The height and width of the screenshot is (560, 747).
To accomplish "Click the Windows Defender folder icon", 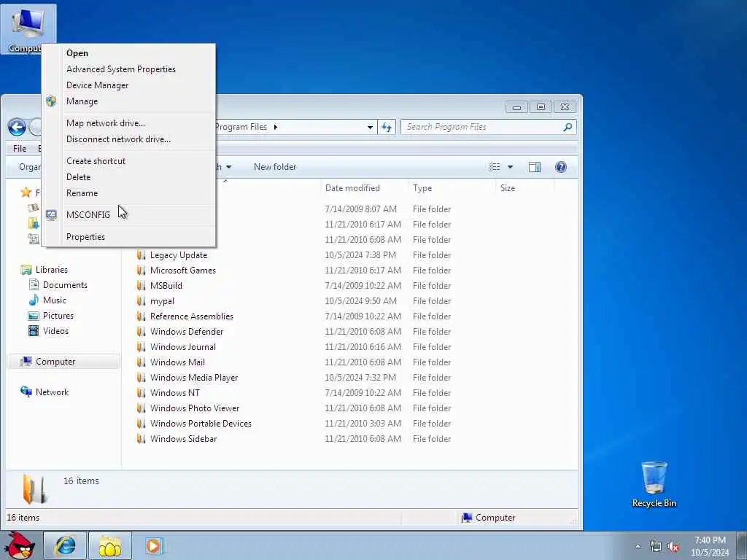I will pos(141,332).
